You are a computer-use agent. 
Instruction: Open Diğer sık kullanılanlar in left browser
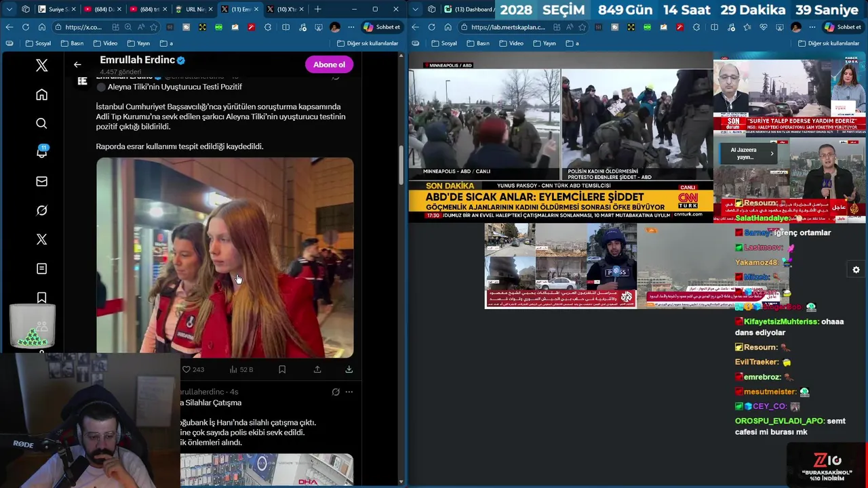point(366,43)
